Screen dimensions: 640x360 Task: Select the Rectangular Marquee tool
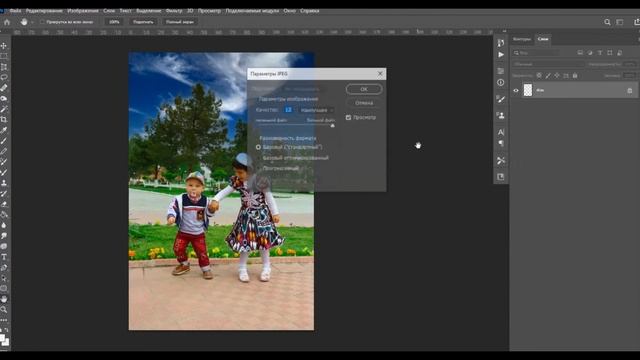[x=4, y=56]
